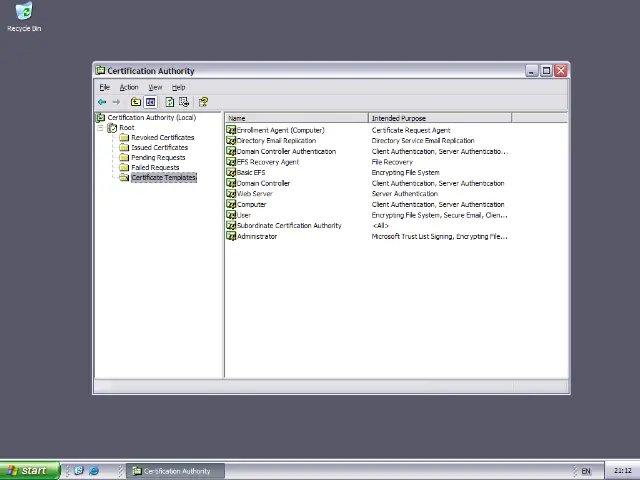The width and height of the screenshot is (640, 480).
Task: Select the Subordinate Certification Authority name text
Action: pos(289,225)
